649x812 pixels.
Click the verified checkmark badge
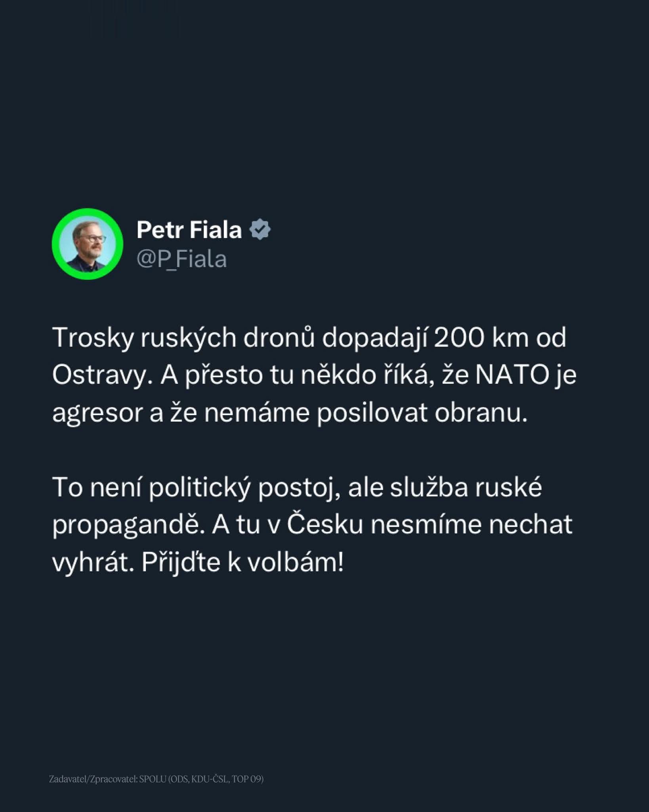[260, 230]
